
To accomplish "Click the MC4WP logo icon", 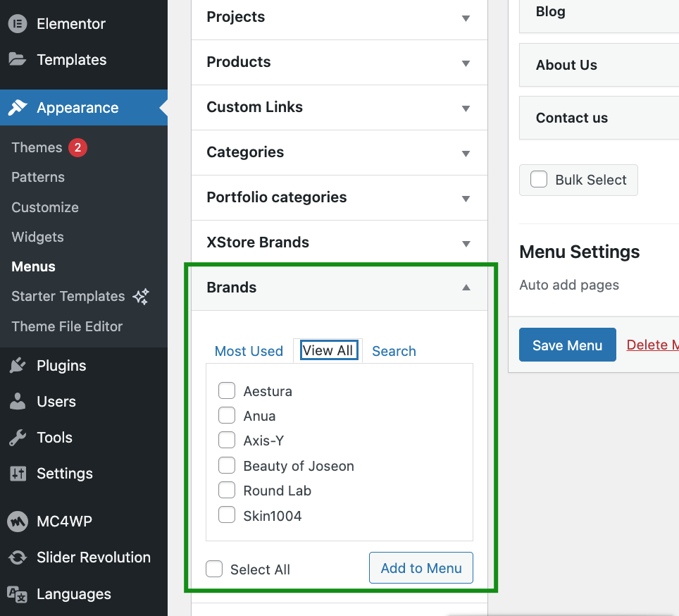I will pyautogui.click(x=18, y=522).
